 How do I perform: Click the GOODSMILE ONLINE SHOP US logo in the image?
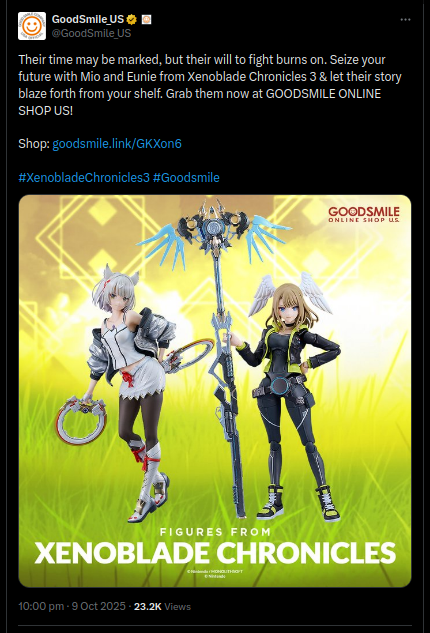(x=364, y=214)
